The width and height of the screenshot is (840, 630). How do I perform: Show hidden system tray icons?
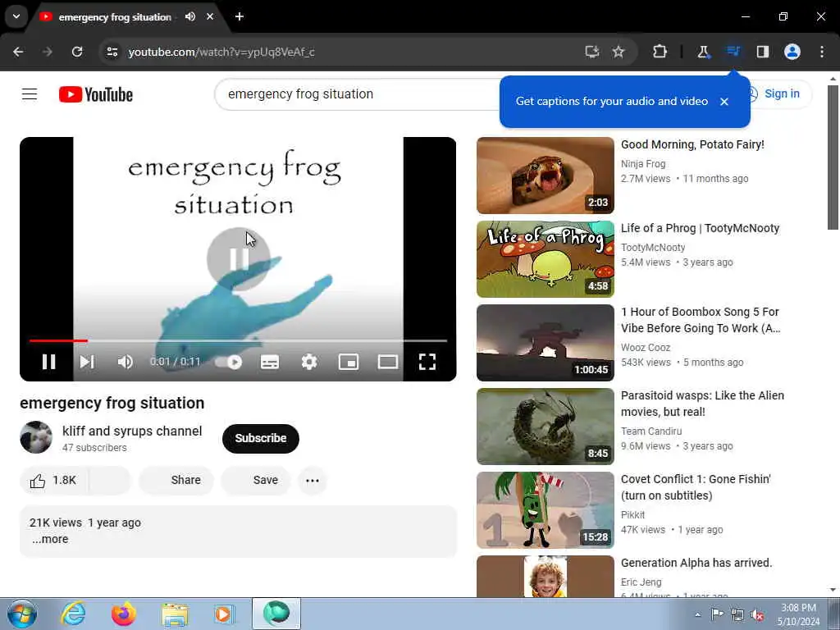tap(697, 614)
